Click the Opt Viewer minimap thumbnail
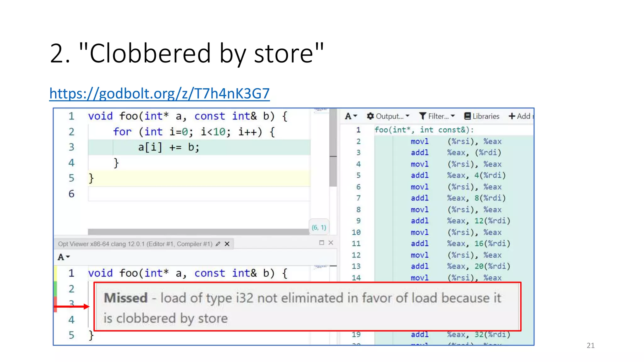This screenshot has width=644, height=362. tap(320, 267)
